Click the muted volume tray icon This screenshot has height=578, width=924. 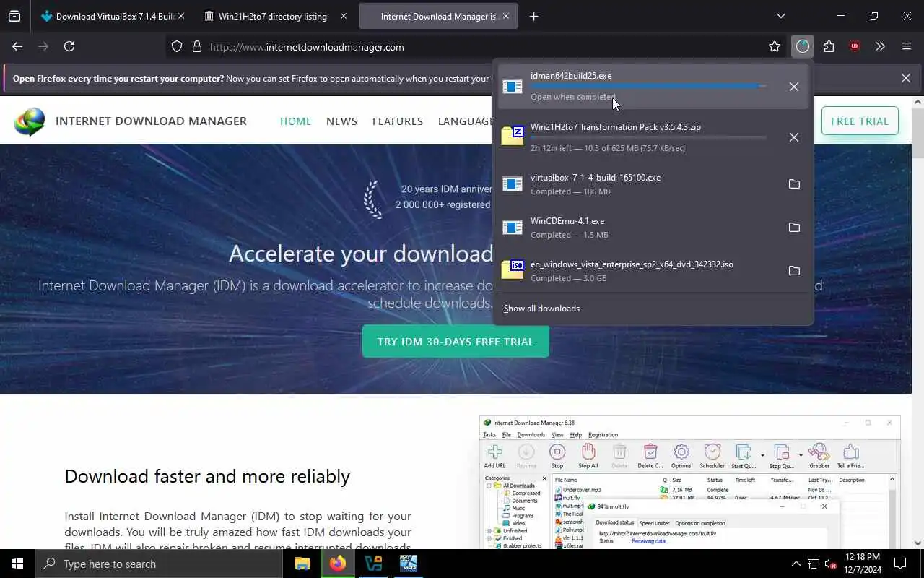(x=830, y=564)
